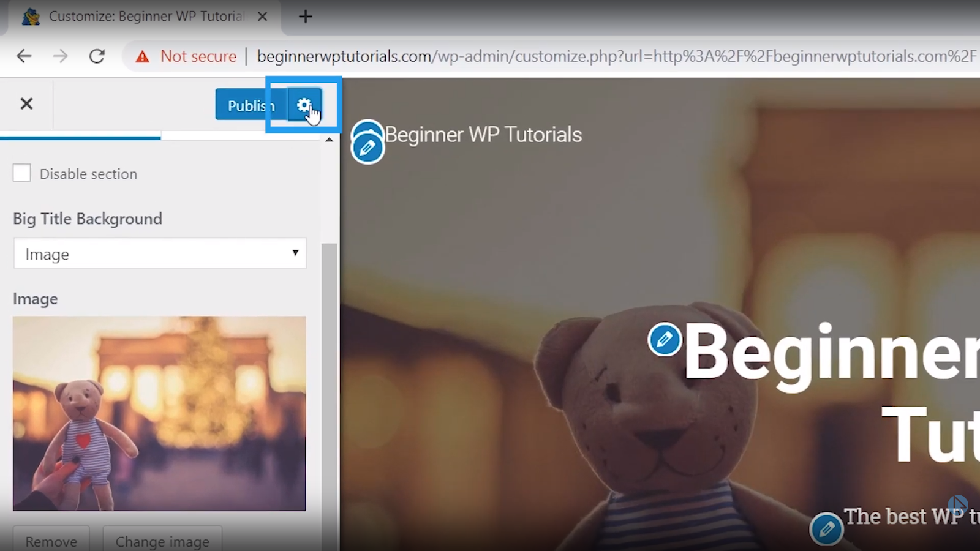
Task: Toggle the Disable section checkbox
Action: tap(22, 173)
